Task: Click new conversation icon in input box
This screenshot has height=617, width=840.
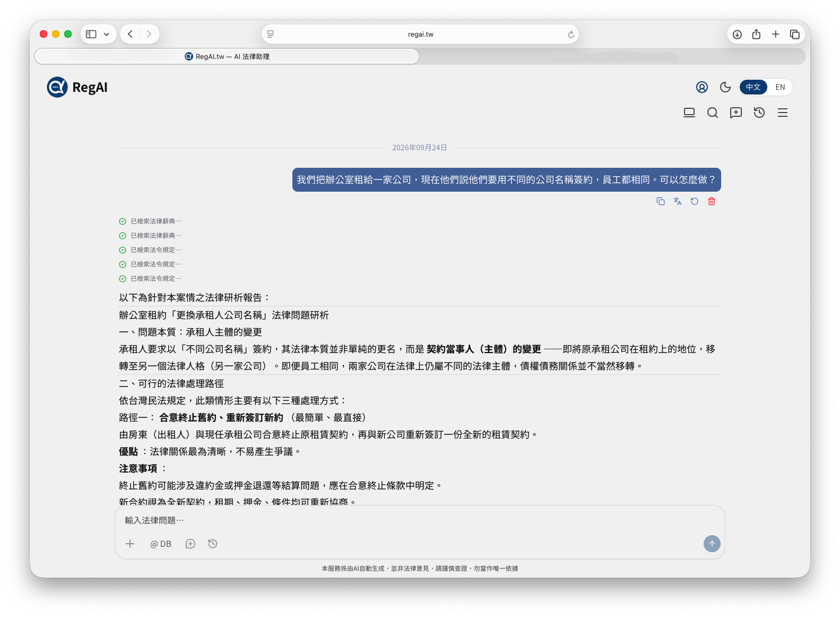Action: tap(190, 544)
